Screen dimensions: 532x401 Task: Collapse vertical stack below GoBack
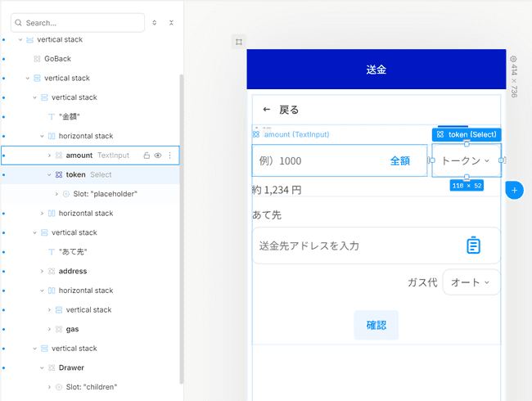tap(28, 79)
